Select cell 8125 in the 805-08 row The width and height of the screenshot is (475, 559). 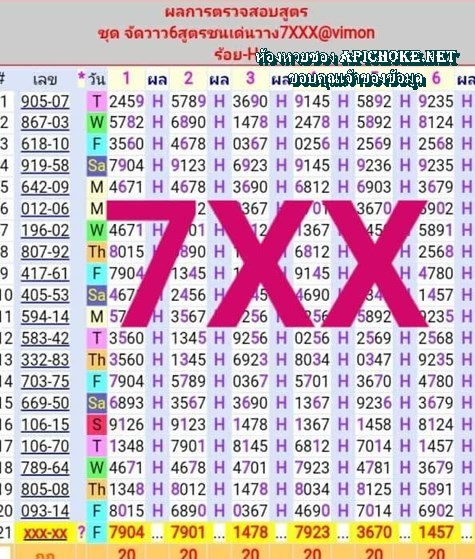(374, 489)
